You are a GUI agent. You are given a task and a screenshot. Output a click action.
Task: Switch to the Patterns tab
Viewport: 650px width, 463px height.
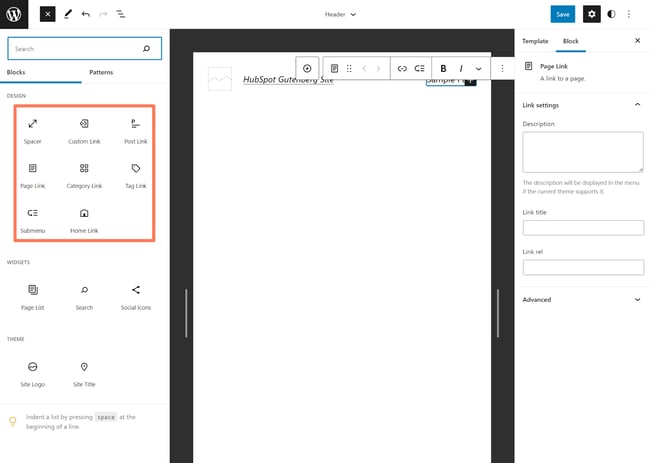[101, 72]
